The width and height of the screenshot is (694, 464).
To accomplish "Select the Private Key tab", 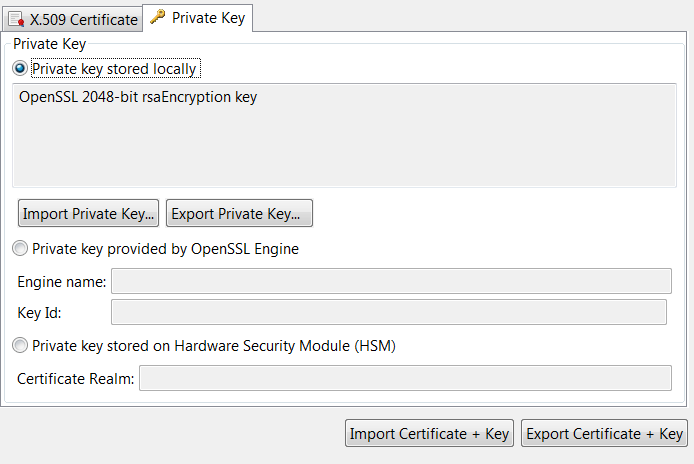I will (x=197, y=18).
